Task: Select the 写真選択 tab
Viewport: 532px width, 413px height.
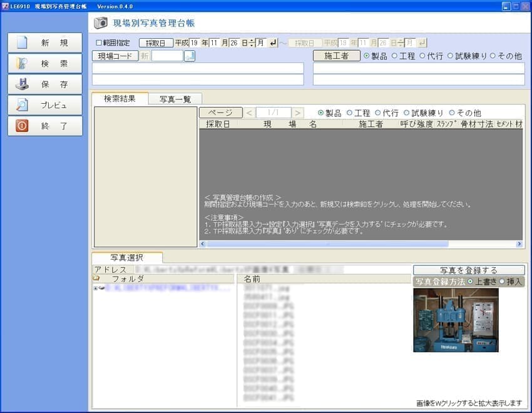Action: [x=127, y=257]
